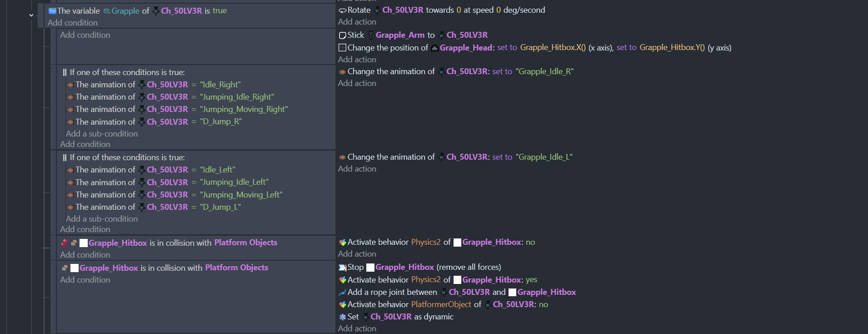Click the Set as dynamic action icon

(343, 317)
